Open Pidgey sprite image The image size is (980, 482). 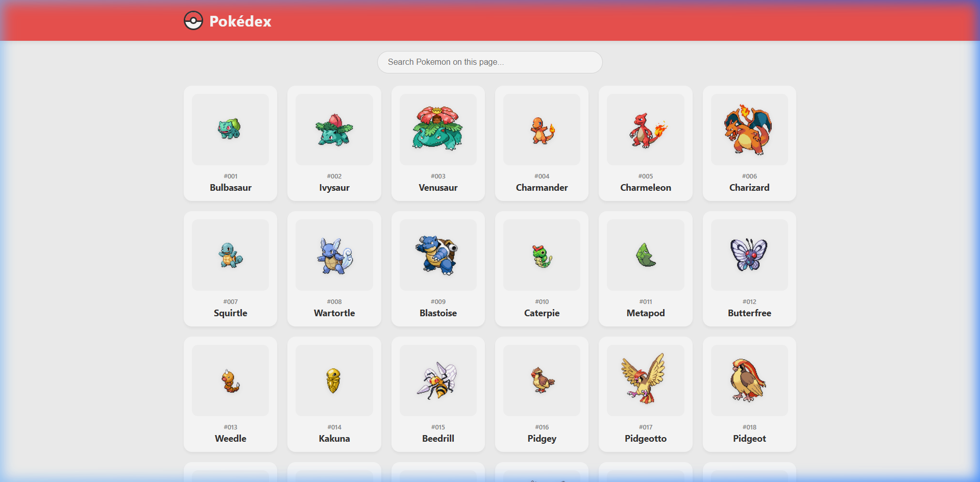pyautogui.click(x=542, y=380)
